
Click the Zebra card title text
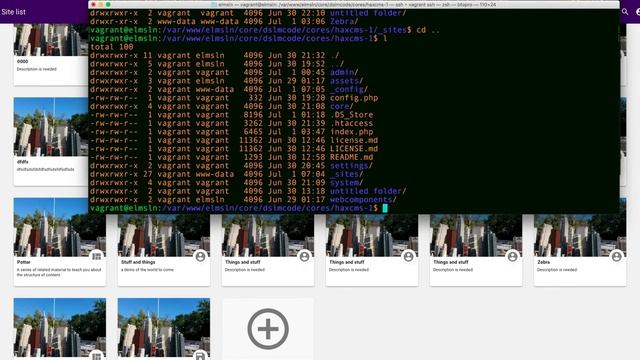coord(543,262)
